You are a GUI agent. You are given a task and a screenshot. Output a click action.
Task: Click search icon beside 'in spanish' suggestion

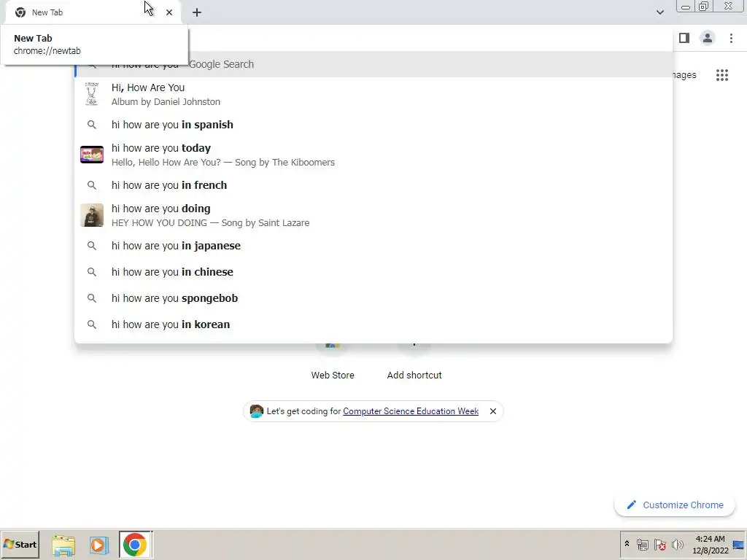[91, 125]
